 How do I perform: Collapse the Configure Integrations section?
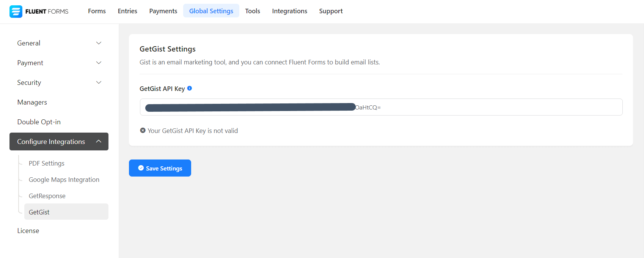point(99,141)
